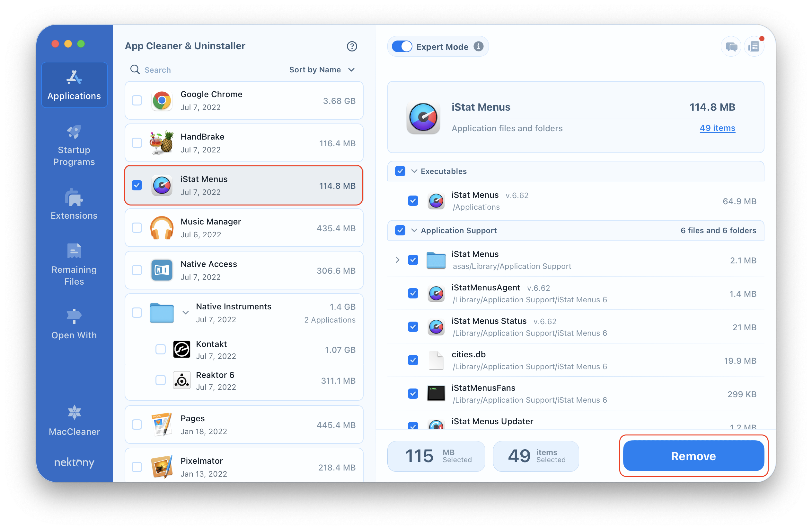Click the iStat Menus app icon
The height and width of the screenshot is (530, 812).
(x=162, y=186)
